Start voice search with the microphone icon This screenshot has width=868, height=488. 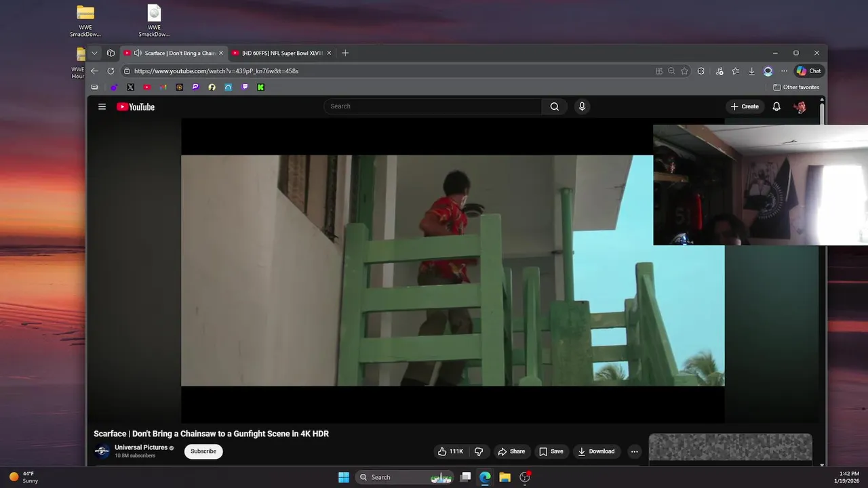coord(582,106)
